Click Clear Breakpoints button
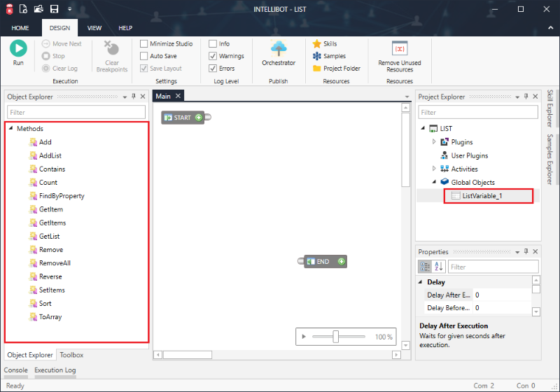This screenshot has height=392, width=560. click(112, 57)
